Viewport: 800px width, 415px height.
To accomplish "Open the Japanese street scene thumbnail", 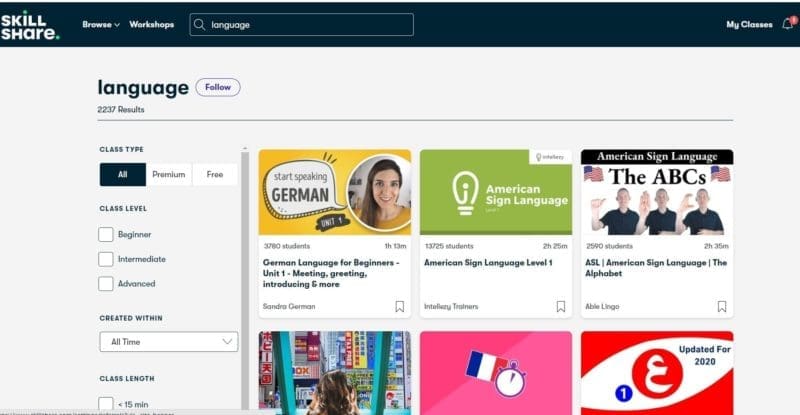I will (335, 373).
